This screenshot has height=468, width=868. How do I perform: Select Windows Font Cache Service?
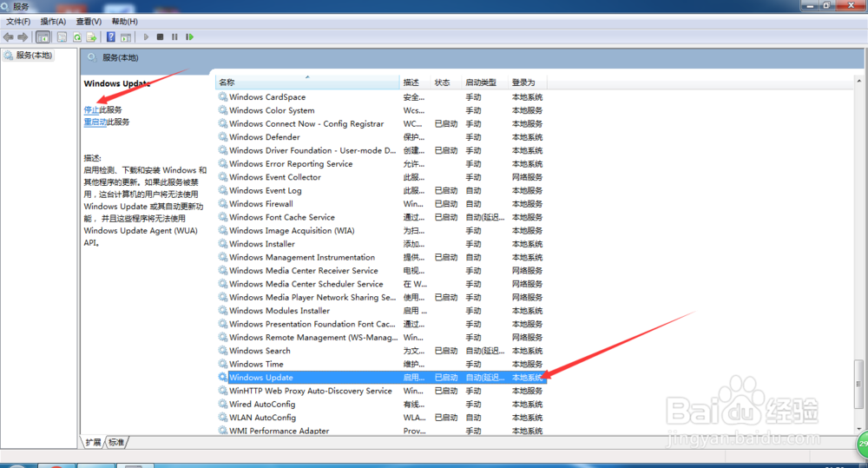point(381,217)
